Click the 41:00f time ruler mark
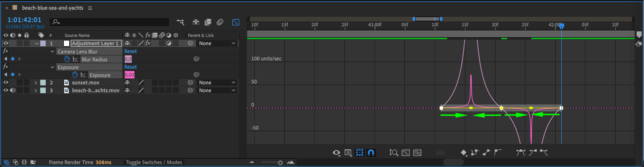 (x=375, y=24)
